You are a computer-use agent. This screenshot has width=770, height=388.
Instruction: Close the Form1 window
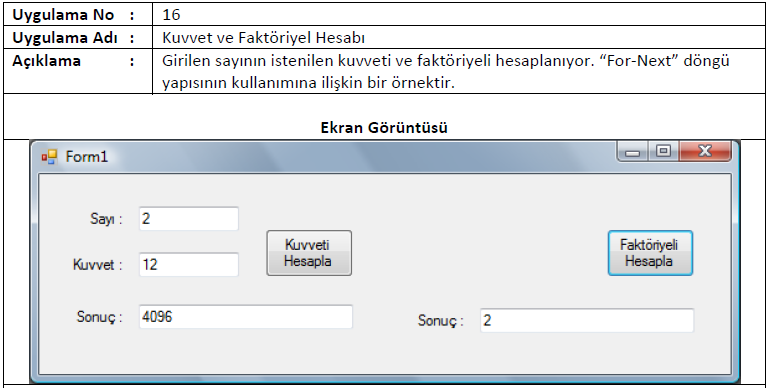[705, 152]
